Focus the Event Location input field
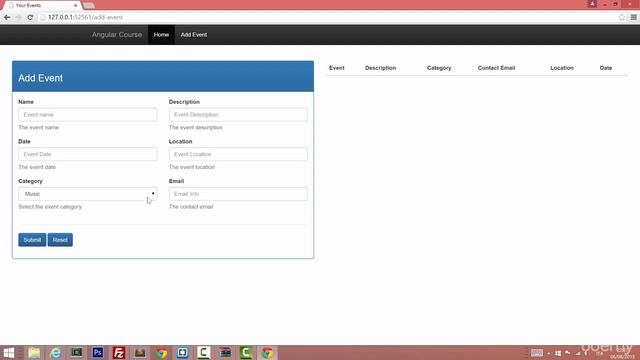 tap(238, 154)
